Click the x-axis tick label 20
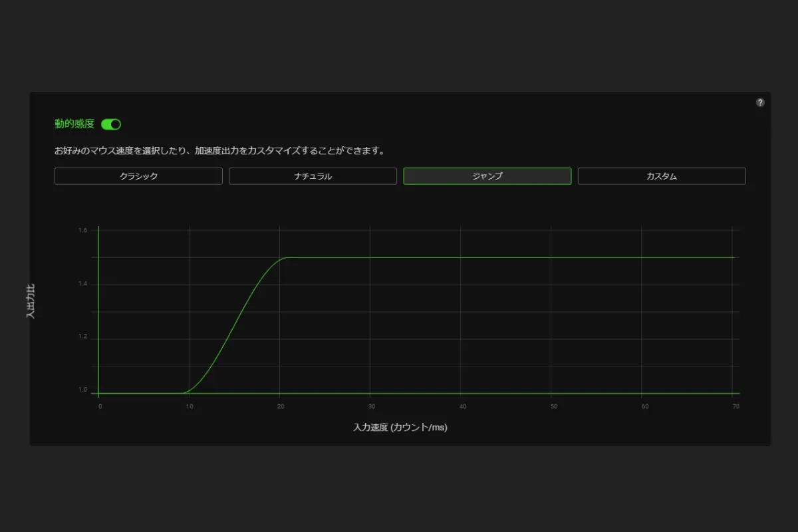798x532 pixels. tap(280, 406)
